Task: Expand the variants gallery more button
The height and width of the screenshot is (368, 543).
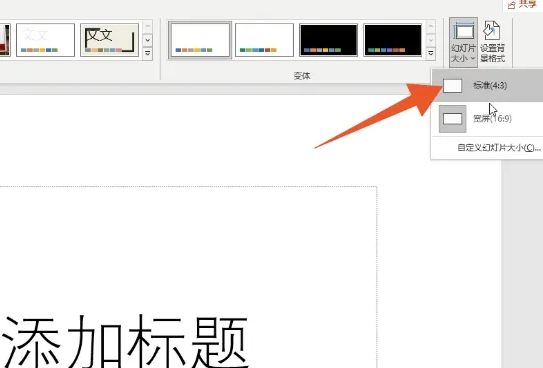Action: point(430,54)
